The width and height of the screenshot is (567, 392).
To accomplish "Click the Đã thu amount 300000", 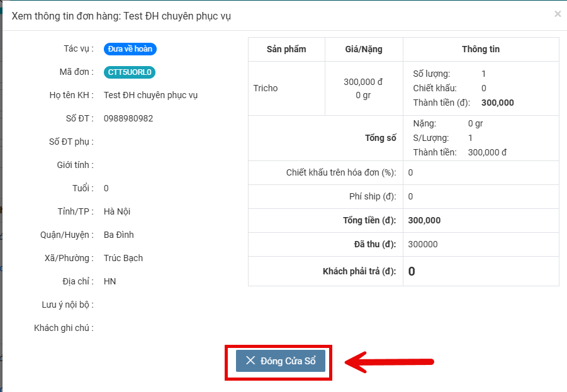I will 423,244.
